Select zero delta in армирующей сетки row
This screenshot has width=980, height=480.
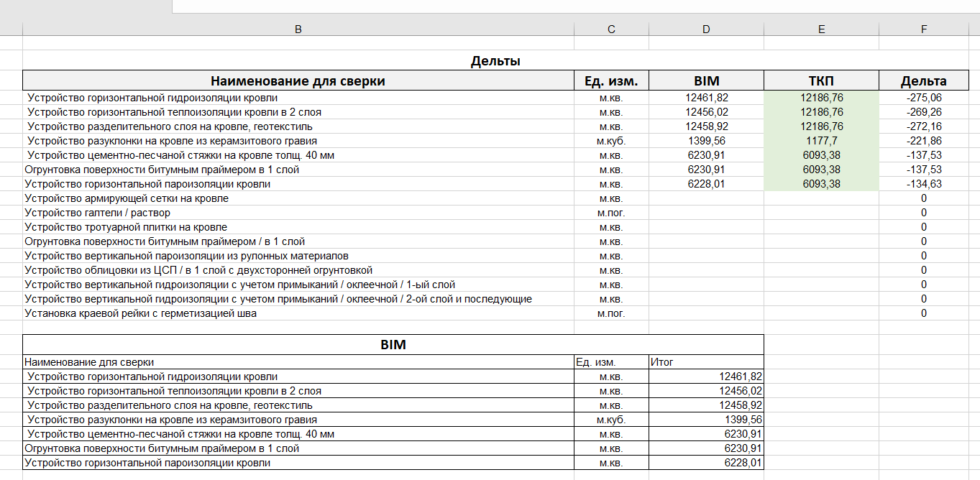point(924,198)
